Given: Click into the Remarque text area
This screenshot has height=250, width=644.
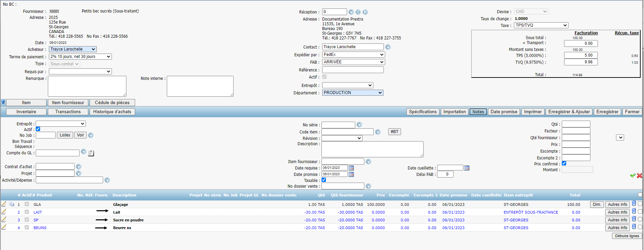Looking at the screenshot, I should [x=87, y=86].
